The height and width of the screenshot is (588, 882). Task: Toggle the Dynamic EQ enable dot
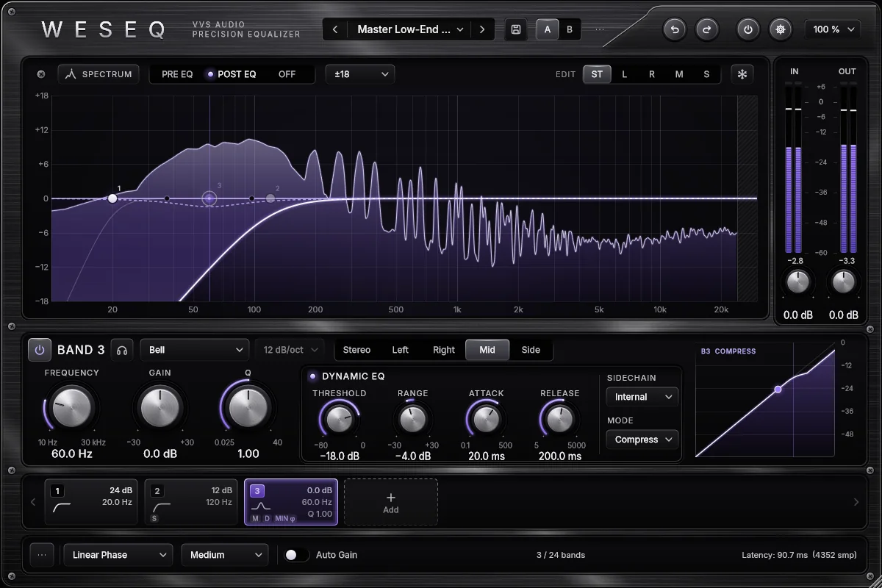pos(312,376)
